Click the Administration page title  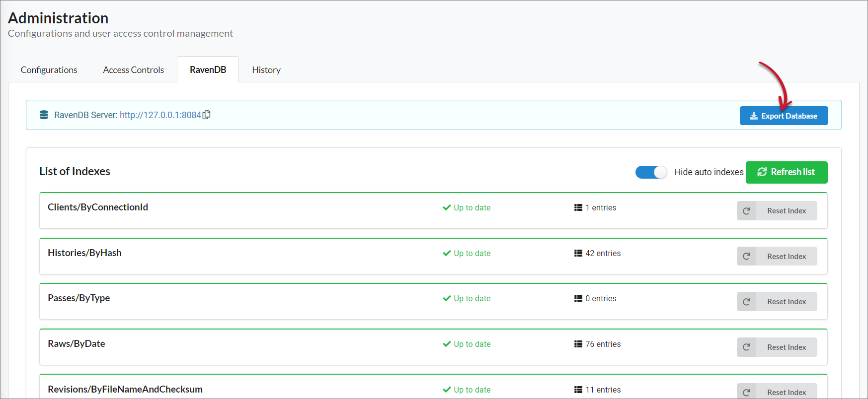click(x=58, y=18)
